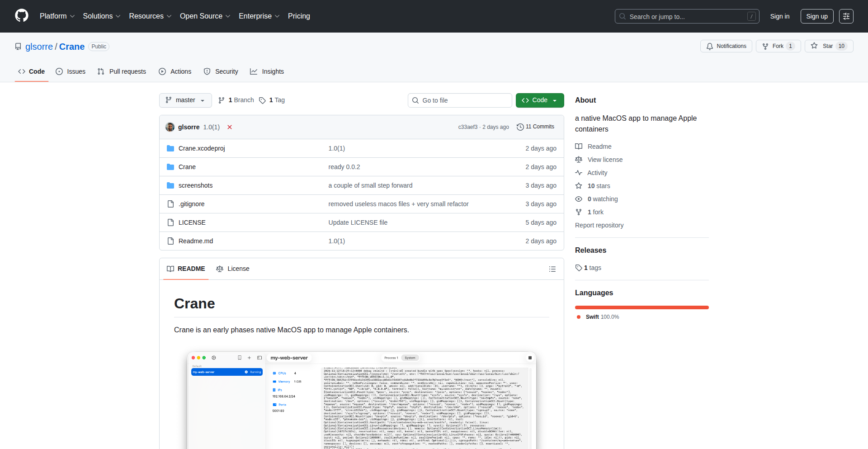Click the appearance settings icon in header
This screenshot has width=868, height=449.
[x=846, y=16]
